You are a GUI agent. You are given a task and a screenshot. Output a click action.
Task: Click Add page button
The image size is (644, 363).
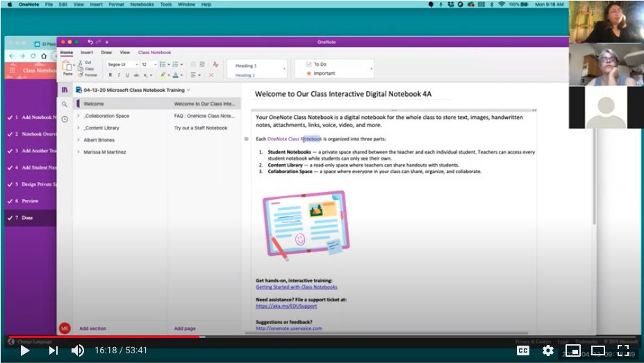pos(185,328)
